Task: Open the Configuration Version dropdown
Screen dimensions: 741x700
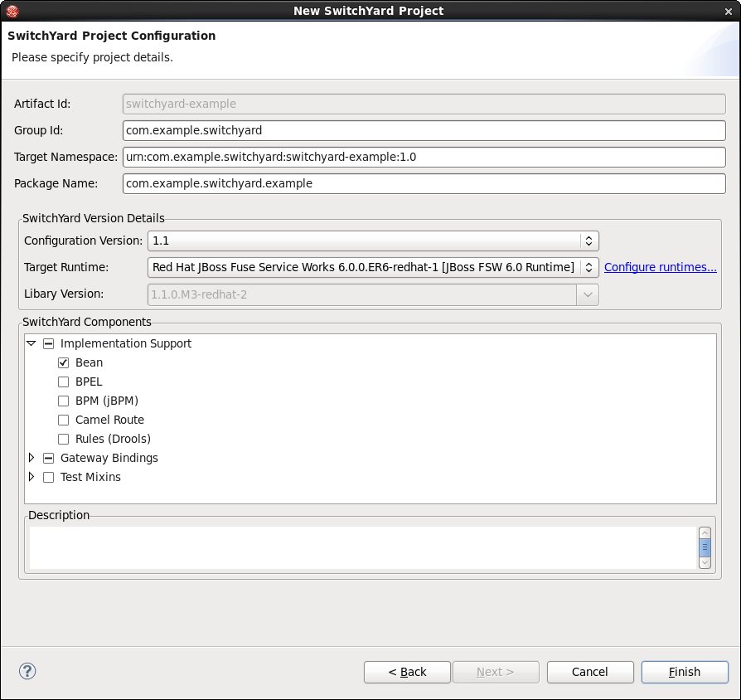Action: click(373, 241)
